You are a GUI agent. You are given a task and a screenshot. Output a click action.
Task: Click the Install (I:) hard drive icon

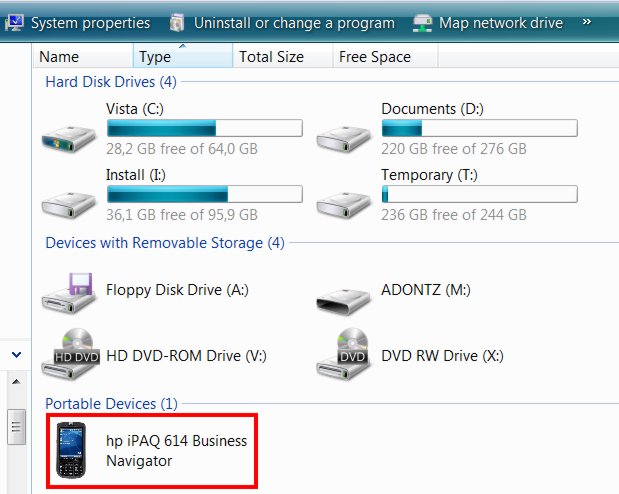(69, 205)
